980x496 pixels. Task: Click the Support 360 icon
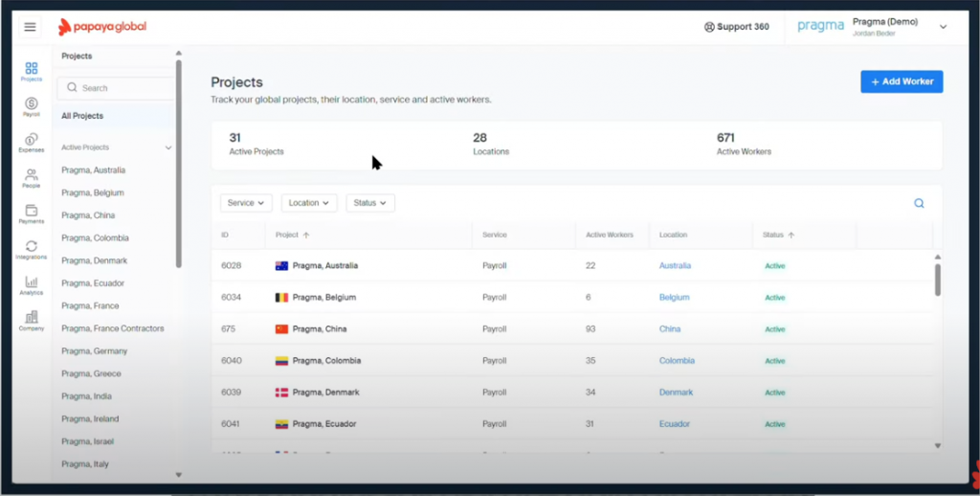[x=709, y=27]
